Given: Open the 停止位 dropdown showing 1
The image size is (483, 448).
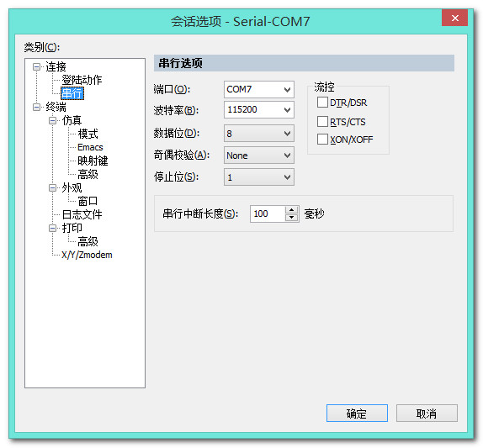Looking at the screenshot, I should (259, 177).
